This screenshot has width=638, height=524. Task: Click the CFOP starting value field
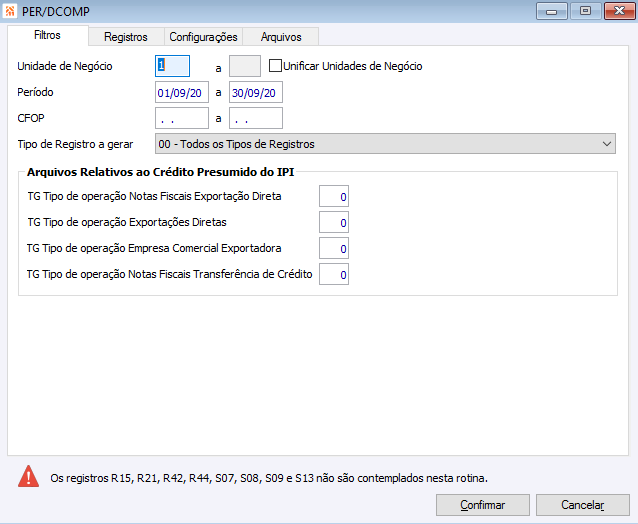181,118
